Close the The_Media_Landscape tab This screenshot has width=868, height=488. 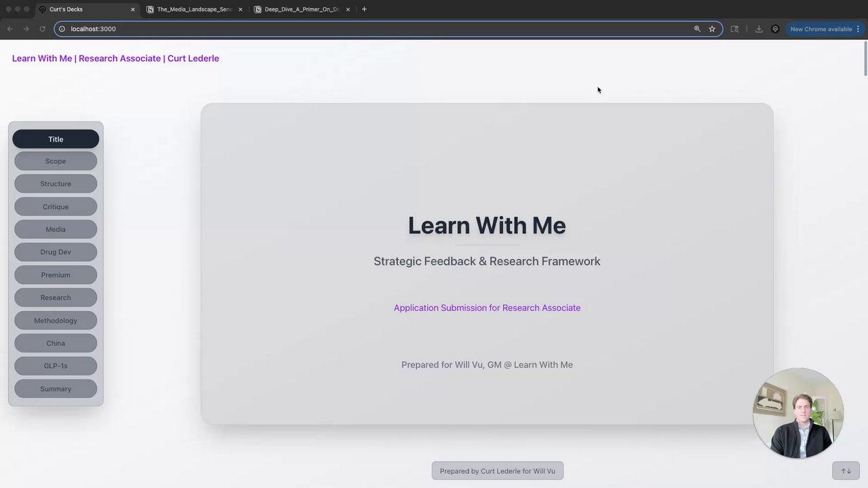(240, 9)
